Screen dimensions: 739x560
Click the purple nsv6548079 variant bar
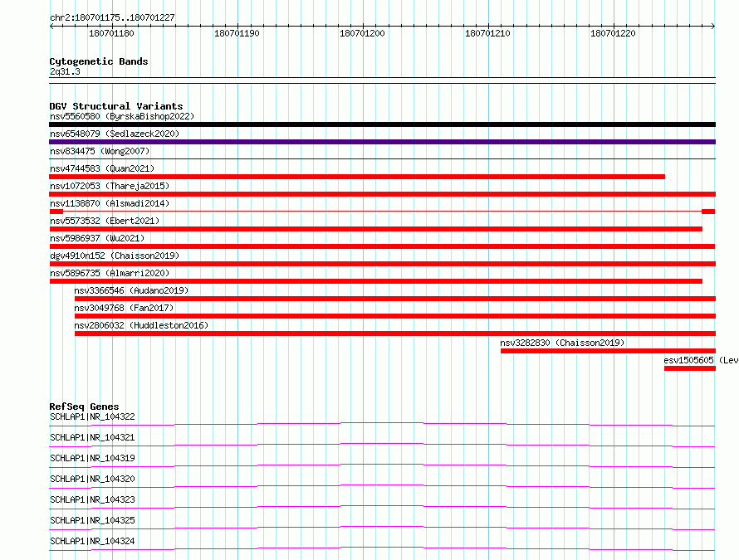[x=382, y=142]
